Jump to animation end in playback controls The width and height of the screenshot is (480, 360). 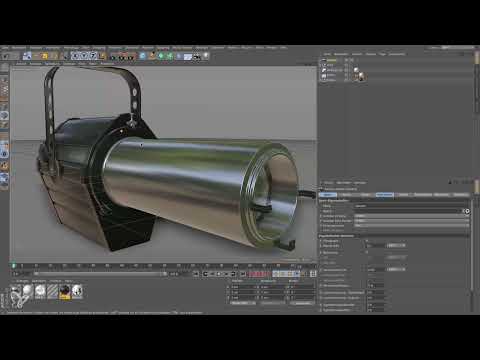pos(243,274)
